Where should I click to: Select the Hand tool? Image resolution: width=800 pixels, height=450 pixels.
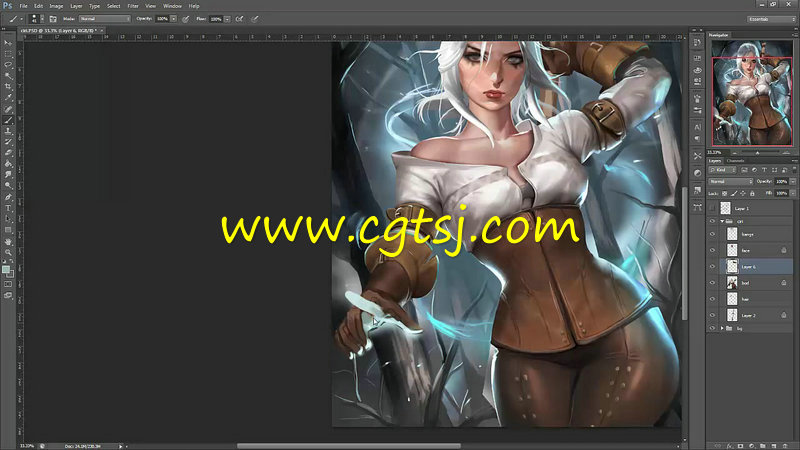(x=8, y=241)
